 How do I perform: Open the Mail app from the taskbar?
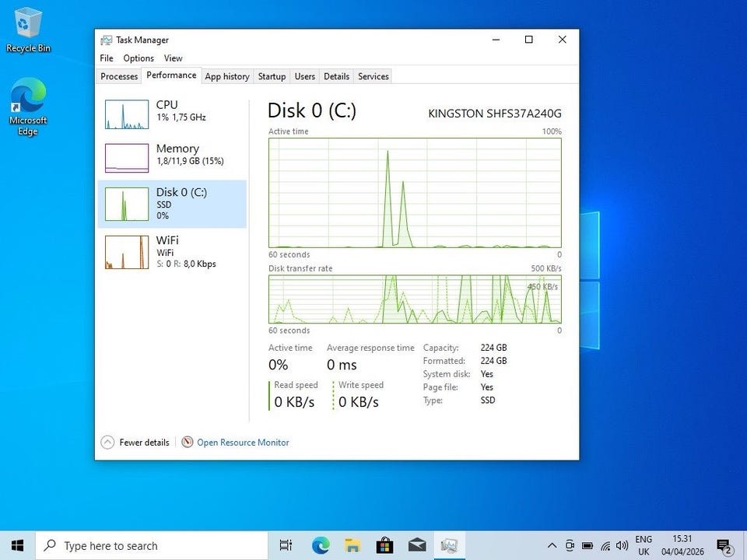click(x=417, y=546)
